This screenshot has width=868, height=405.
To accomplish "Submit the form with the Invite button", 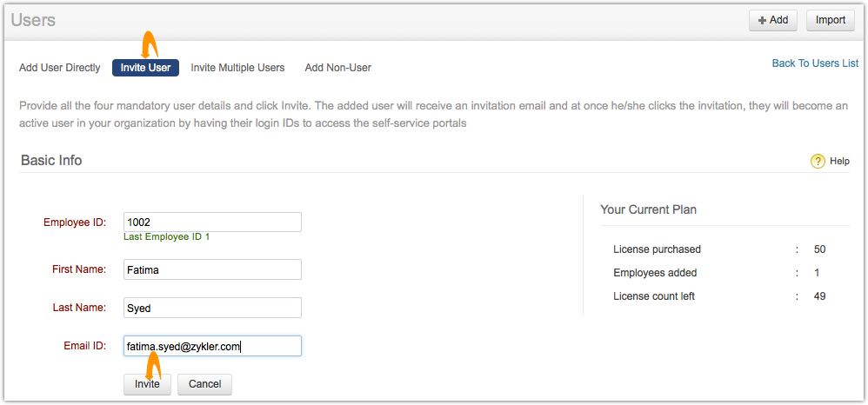I will pos(147,384).
